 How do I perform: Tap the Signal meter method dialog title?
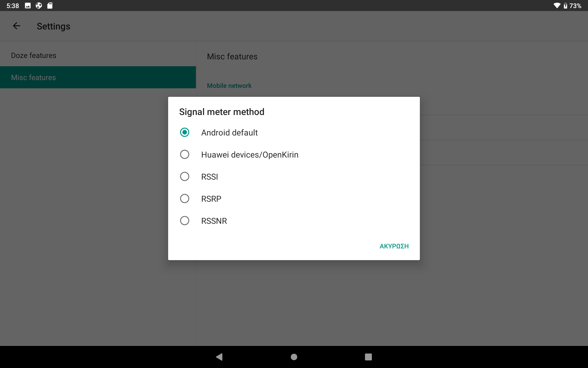[x=222, y=112]
